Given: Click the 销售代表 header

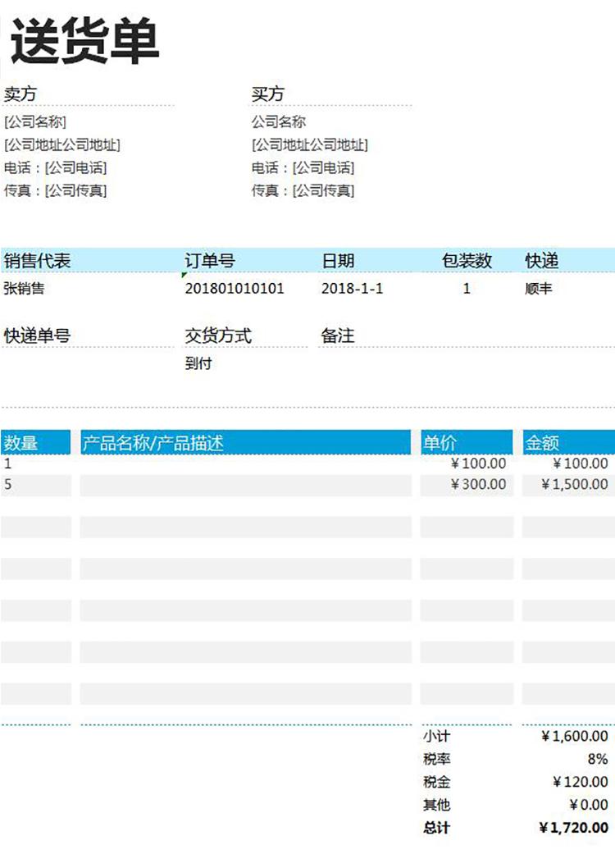Looking at the screenshot, I should click(37, 260).
